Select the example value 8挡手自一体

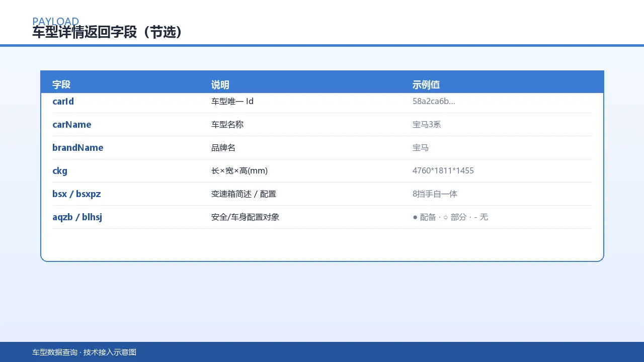tap(435, 194)
